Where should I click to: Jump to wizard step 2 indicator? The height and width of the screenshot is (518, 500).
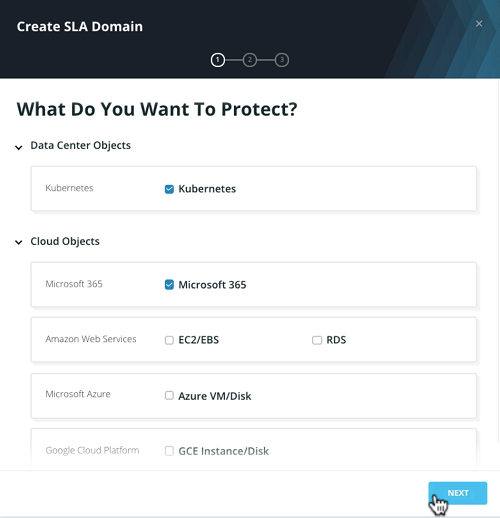coord(250,60)
